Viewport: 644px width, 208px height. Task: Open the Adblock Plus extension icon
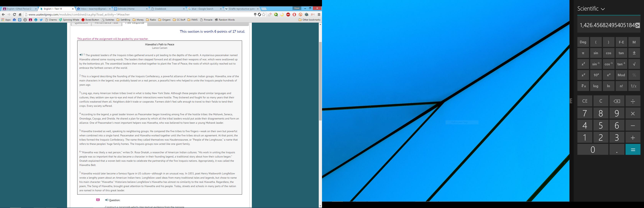tap(288, 15)
